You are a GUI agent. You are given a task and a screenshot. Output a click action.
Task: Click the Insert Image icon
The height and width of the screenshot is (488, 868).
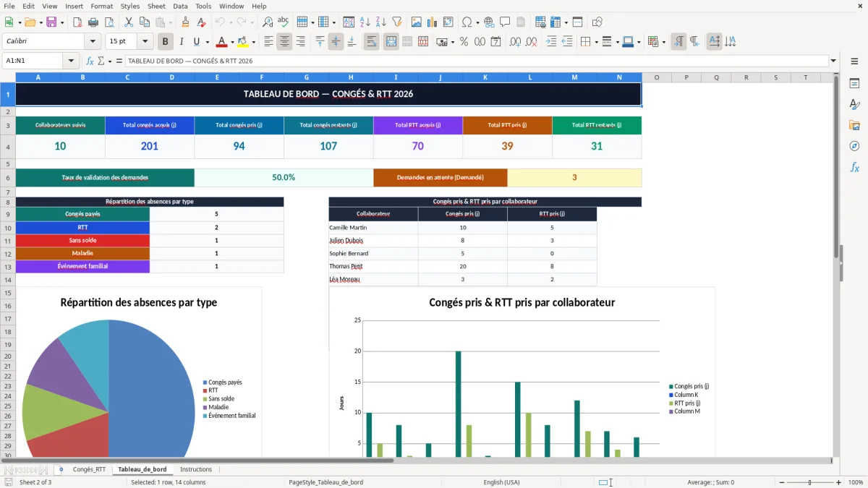coord(417,22)
